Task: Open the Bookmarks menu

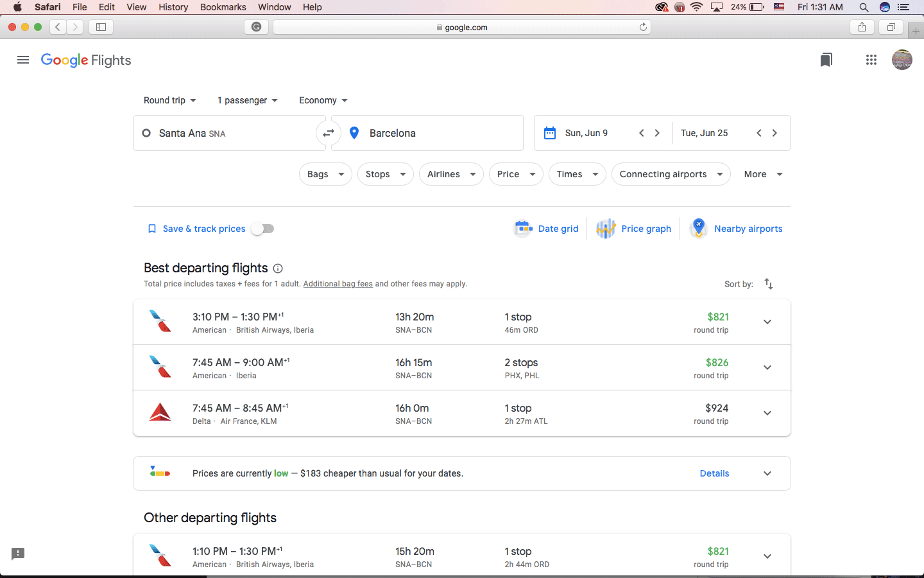Action: [x=223, y=7]
